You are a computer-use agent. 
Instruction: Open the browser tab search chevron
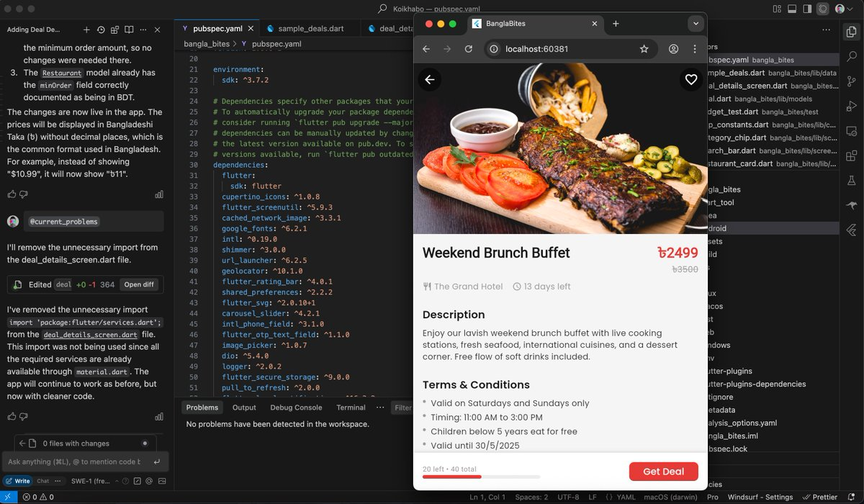(696, 24)
